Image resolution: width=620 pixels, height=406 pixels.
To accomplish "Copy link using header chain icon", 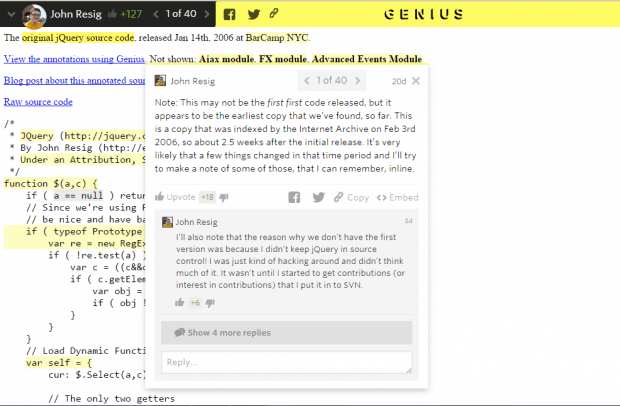I will pos(274,13).
